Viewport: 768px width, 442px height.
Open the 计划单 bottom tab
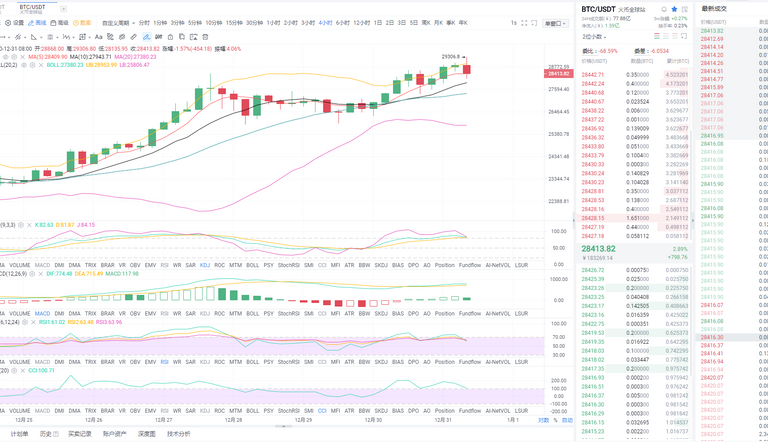(x=20, y=434)
